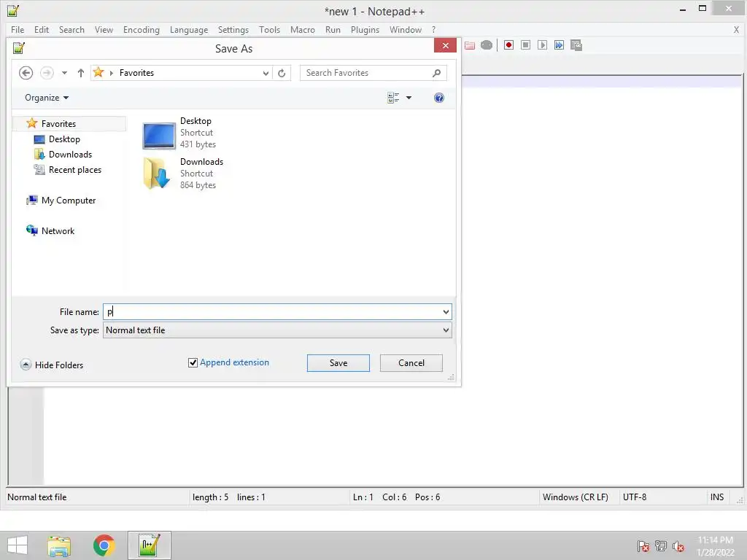The image size is (747, 560).
Task: Click the Cancel button
Action: [x=411, y=363]
